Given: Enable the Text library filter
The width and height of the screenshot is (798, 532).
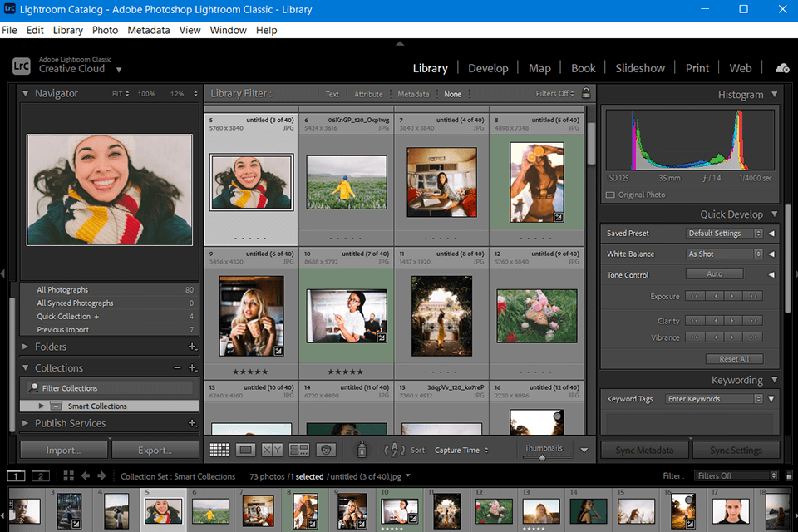Looking at the screenshot, I should point(332,94).
